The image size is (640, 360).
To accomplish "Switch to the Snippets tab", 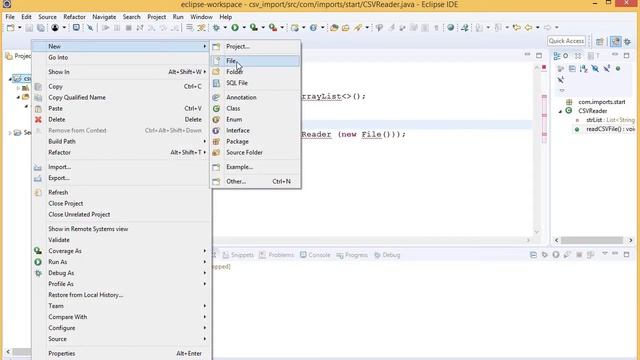I will [x=238, y=255].
